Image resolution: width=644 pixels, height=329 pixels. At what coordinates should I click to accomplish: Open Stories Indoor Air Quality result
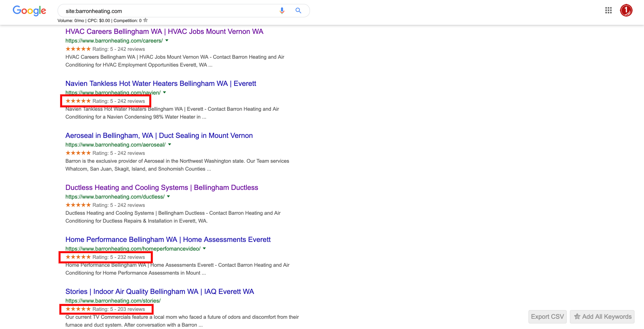point(160,292)
